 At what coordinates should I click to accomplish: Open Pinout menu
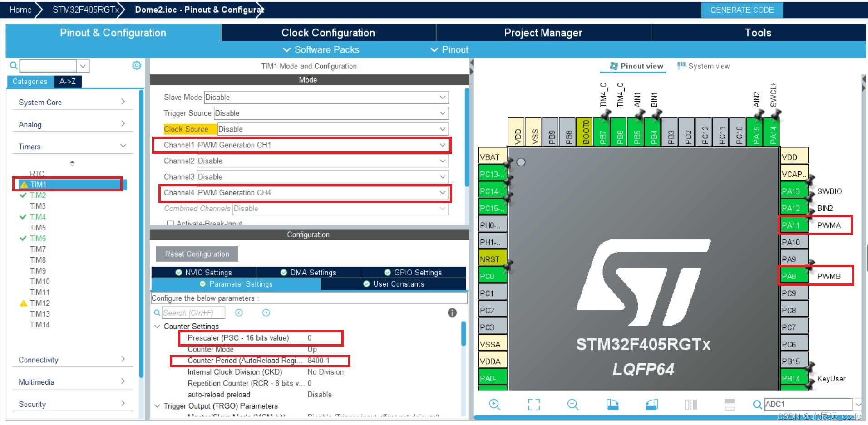[449, 49]
